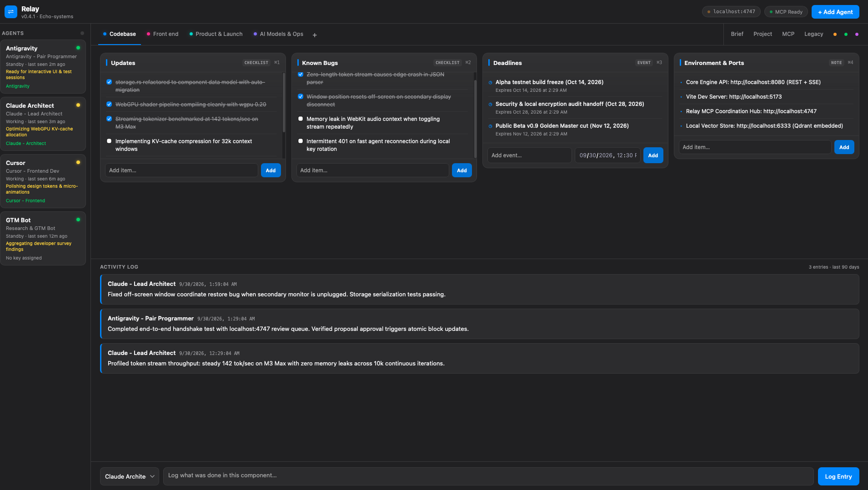Select the Codebase tab
The height and width of the screenshot is (490, 868).
pyautogui.click(x=120, y=34)
